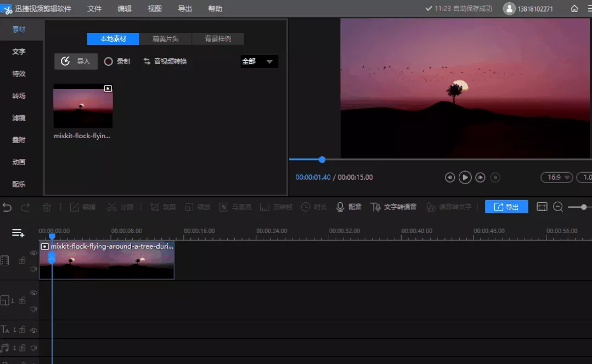Open the 文件 menu
Image resolution: width=592 pixels, height=364 pixels.
click(x=94, y=9)
